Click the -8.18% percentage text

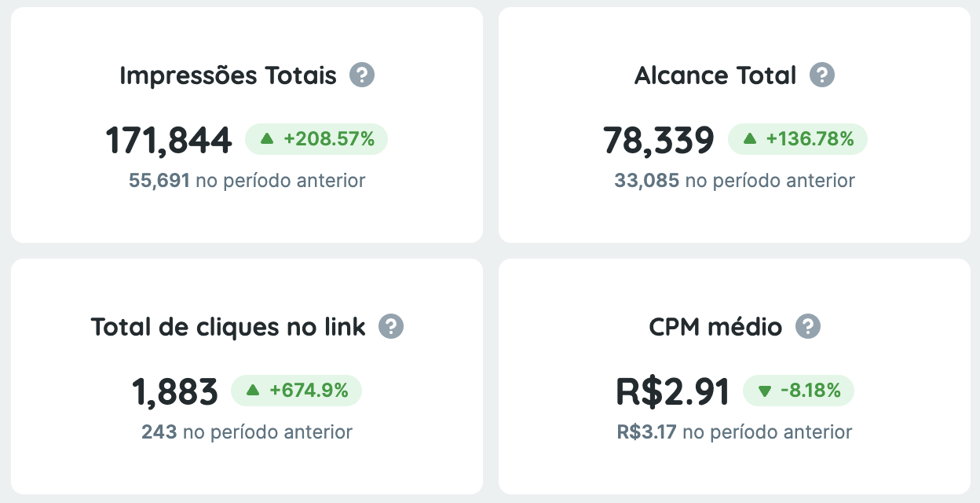pos(810,390)
